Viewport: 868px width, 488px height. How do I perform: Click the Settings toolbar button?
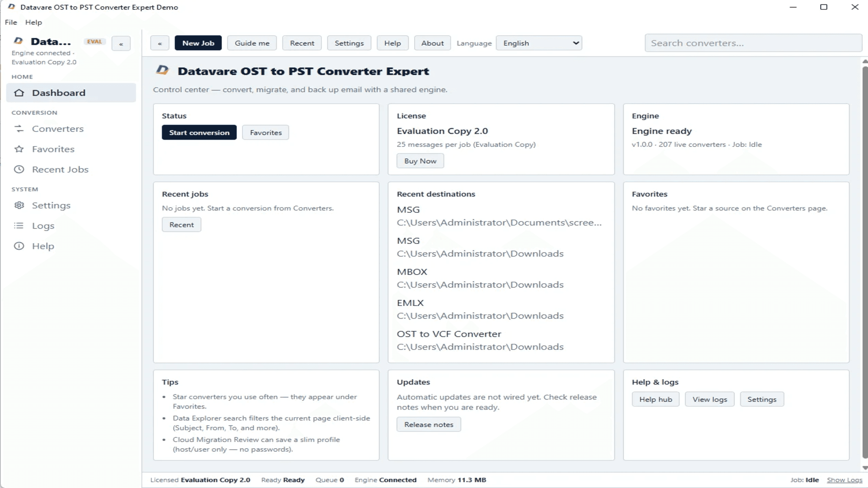pyautogui.click(x=349, y=43)
